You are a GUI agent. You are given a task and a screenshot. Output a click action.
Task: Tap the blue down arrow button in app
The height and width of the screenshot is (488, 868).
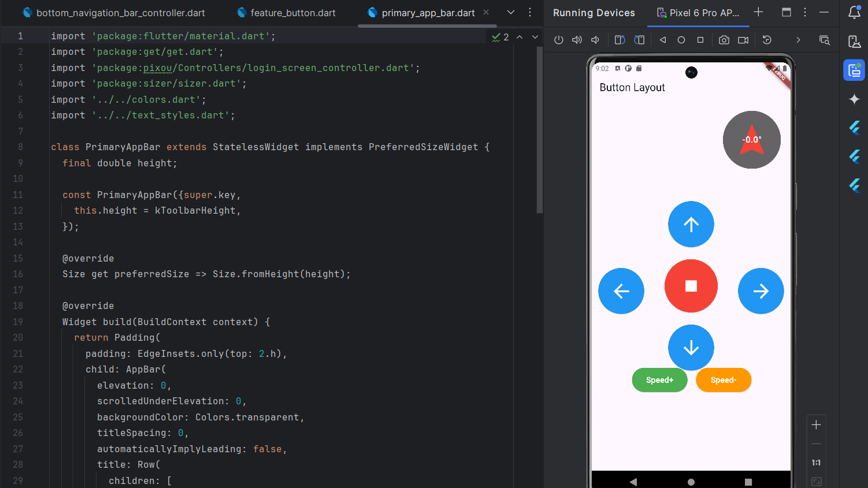tap(691, 348)
